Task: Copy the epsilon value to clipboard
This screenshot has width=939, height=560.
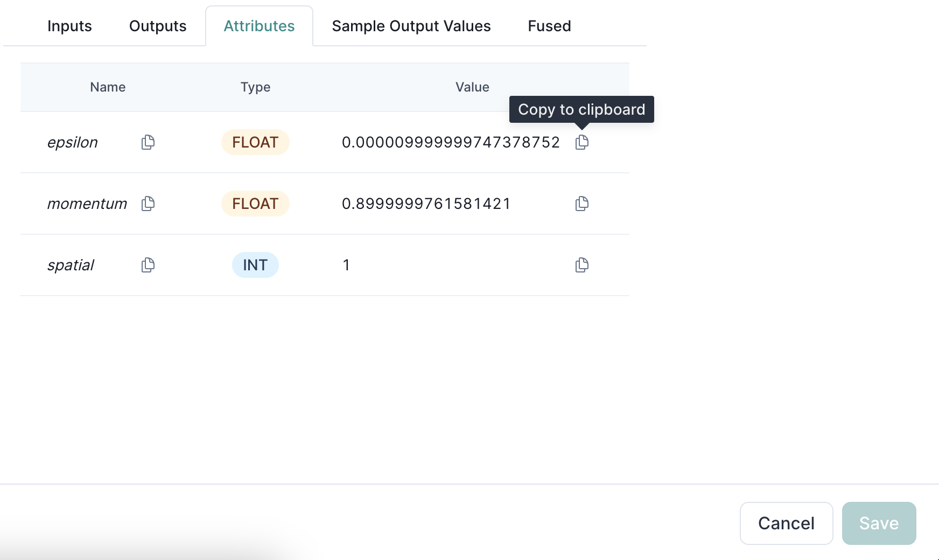Action: click(x=581, y=142)
